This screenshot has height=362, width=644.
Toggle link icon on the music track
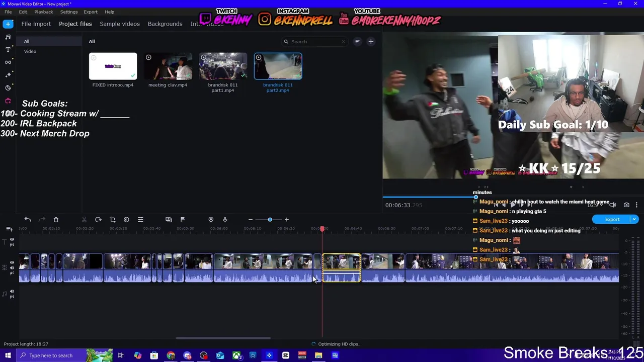pyautogui.click(x=12, y=296)
